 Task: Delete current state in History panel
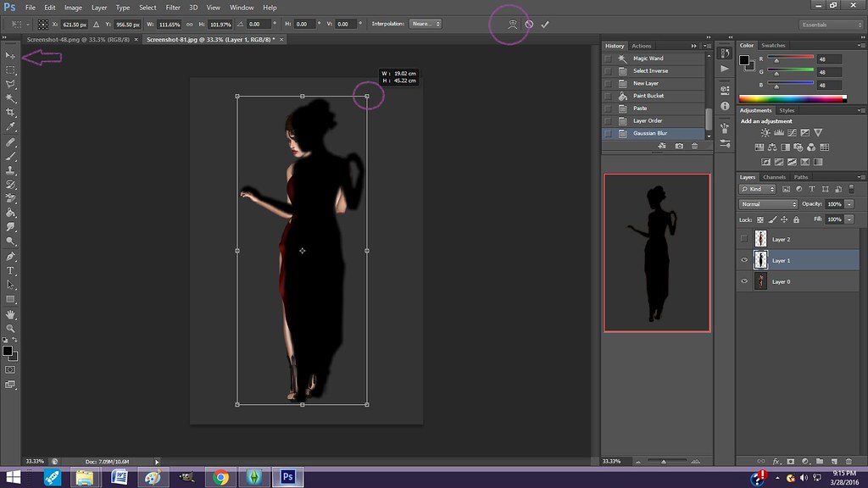click(695, 147)
